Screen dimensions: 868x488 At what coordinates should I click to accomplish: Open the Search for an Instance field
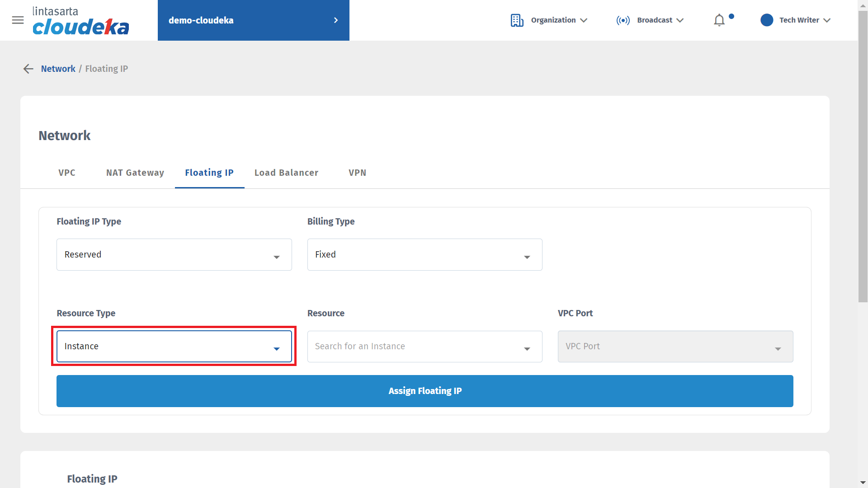(x=425, y=347)
